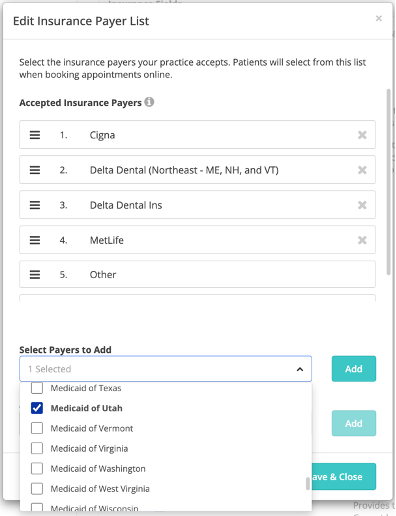
Task: Remove MetLife from accepted payers
Action: (362, 240)
